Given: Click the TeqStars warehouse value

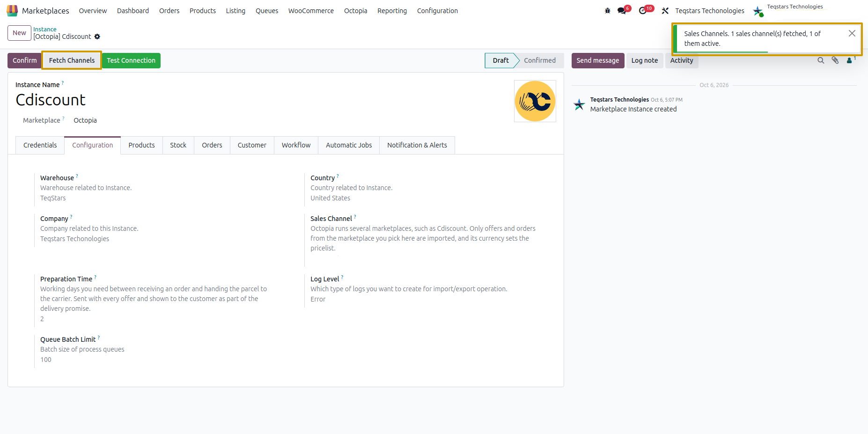Looking at the screenshot, I should pos(53,198).
